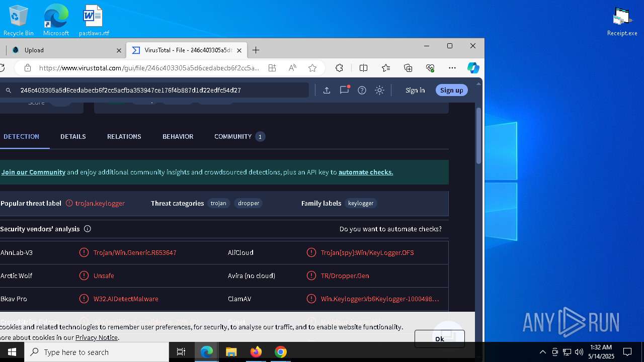Click the trojan.keylogger threat label
Viewport: 644px width, 362px height.
point(100,203)
